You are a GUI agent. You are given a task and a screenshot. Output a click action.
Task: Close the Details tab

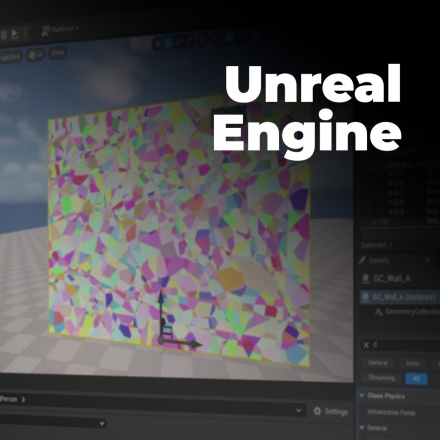tap(428, 259)
